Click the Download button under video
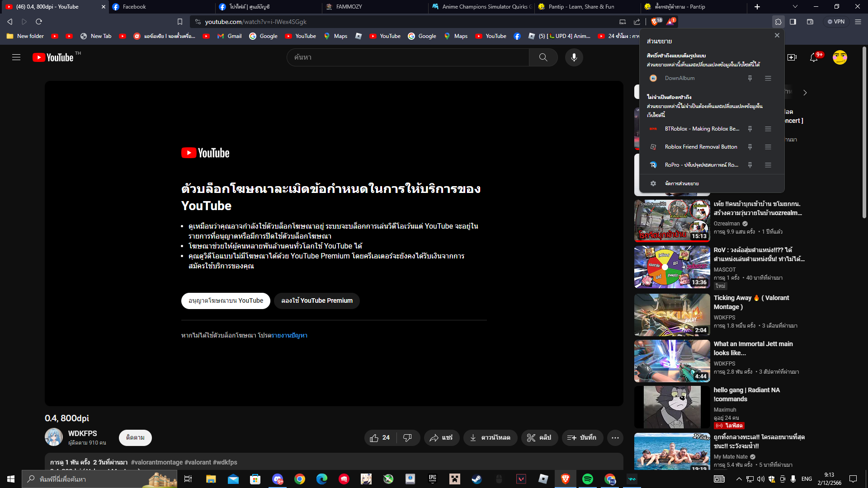The height and width of the screenshot is (488, 868). coord(490,438)
